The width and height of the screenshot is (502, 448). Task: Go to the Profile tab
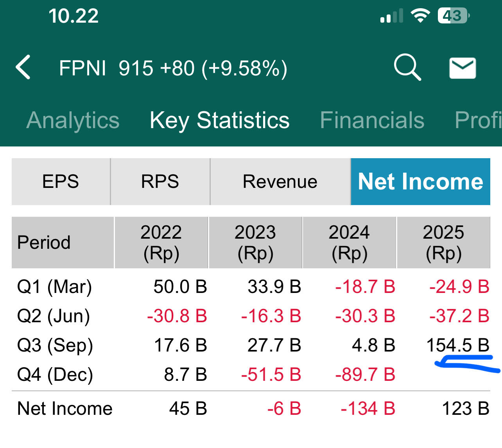[478, 120]
